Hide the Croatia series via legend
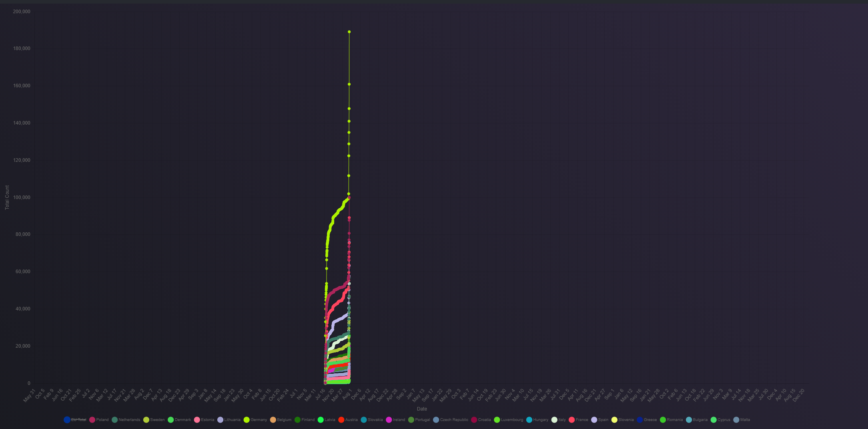Viewport: 868px width, 429px height. click(x=481, y=420)
